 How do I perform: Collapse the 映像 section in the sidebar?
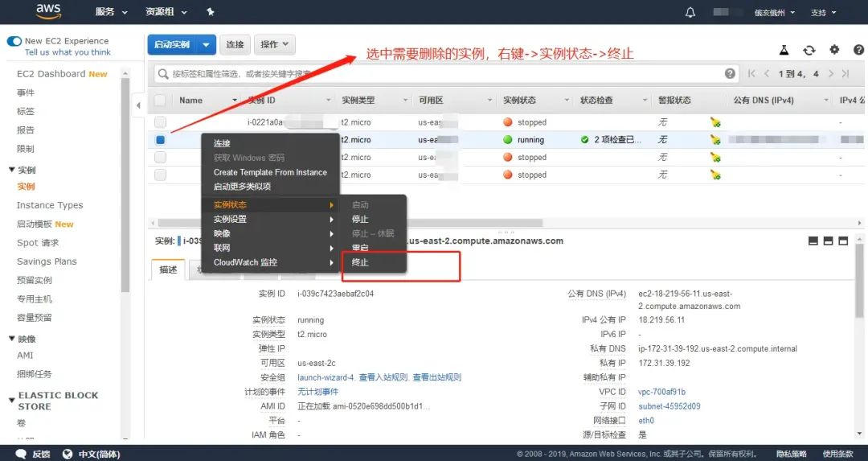click(x=12, y=339)
